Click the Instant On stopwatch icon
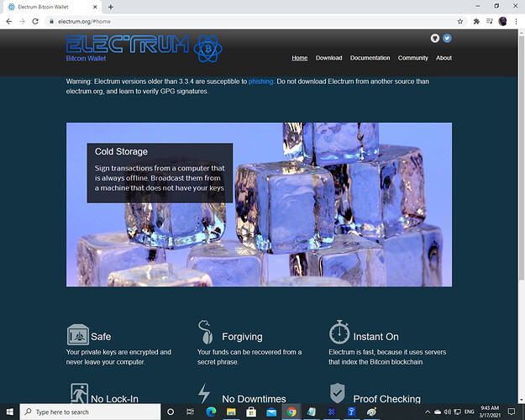The image size is (525, 420). 339,333
